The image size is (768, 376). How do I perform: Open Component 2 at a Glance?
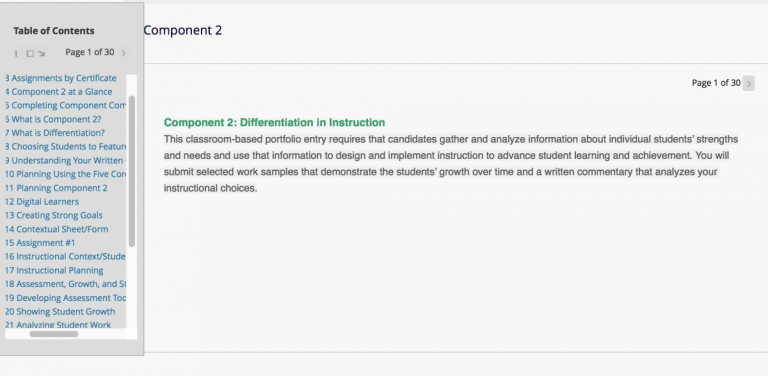[x=59, y=92]
